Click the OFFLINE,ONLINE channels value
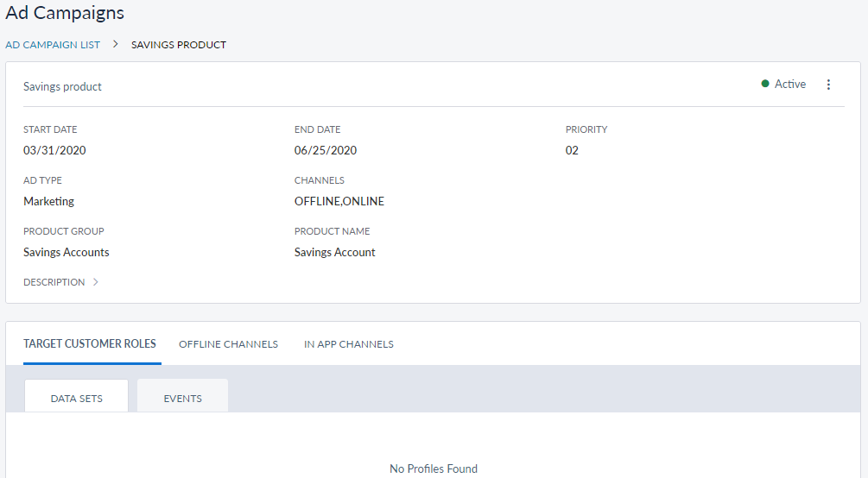Screen dimensions: 868x478 (x=339, y=201)
